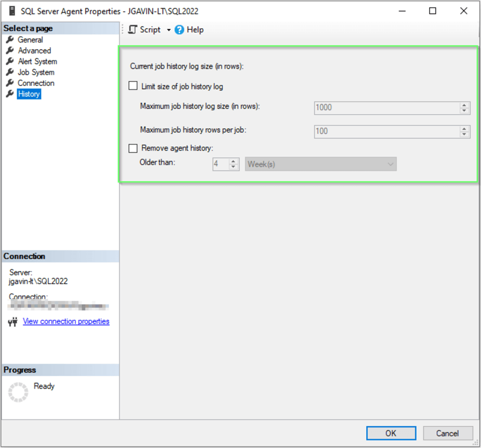Click the maximum log size field showing 1000
The image size is (481, 448).
coord(387,108)
